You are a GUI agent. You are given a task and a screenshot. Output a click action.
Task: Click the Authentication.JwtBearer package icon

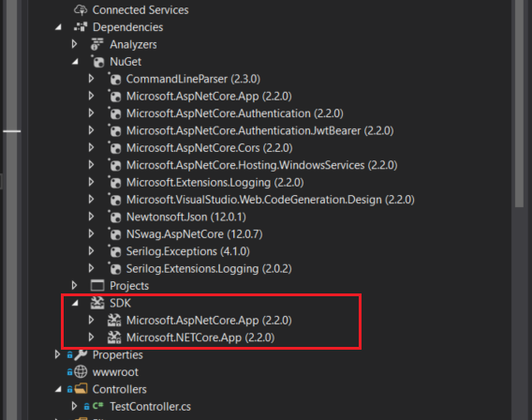pos(114,130)
